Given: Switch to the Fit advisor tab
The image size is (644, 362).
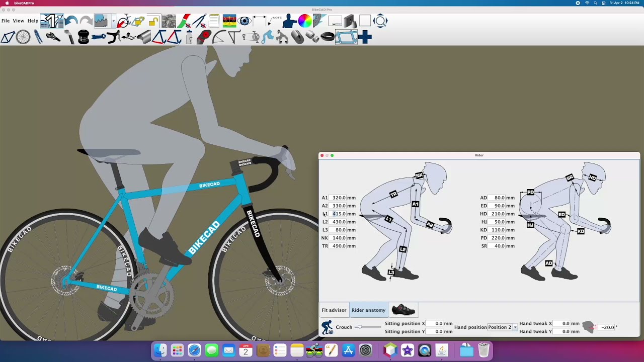Looking at the screenshot, I should click(334, 310).
